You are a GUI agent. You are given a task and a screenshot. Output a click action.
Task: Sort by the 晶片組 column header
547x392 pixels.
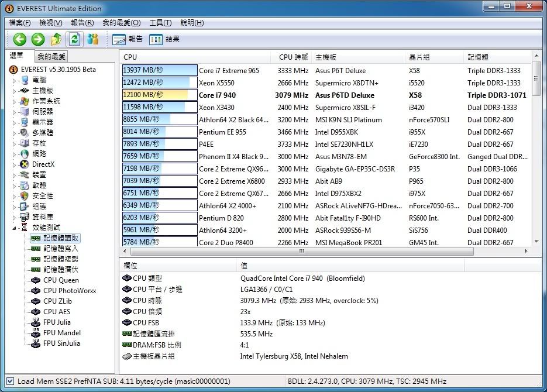[434, 57]
